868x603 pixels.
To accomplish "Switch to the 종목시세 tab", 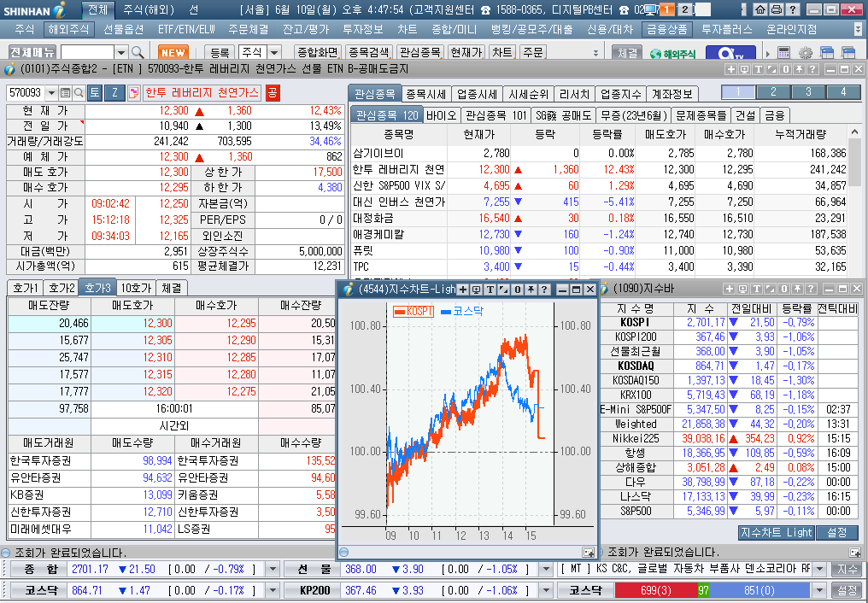I will pos(425,94).
